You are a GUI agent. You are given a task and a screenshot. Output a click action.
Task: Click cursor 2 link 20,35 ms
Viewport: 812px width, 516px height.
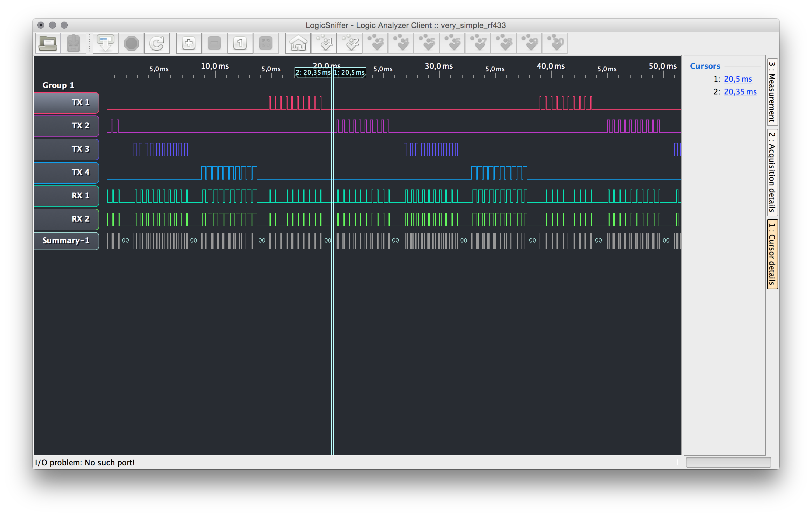click(740, 92)
